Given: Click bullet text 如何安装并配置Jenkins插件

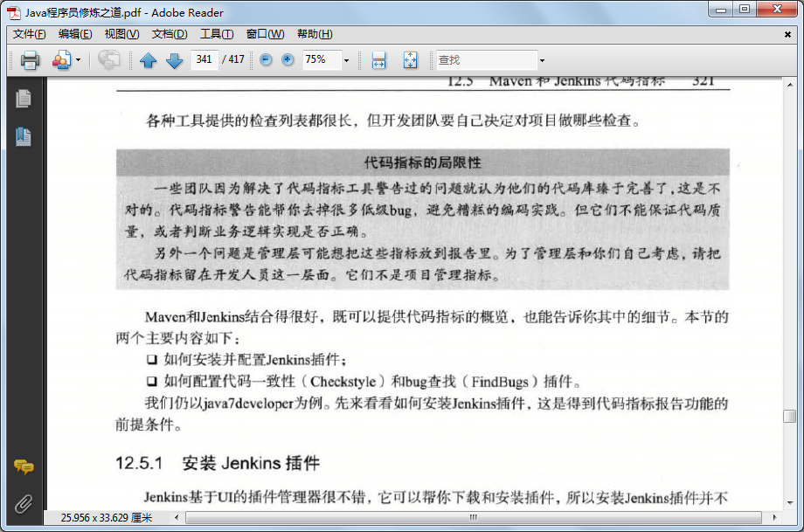Looking at the screenshot, I should [x=255, y=360].
